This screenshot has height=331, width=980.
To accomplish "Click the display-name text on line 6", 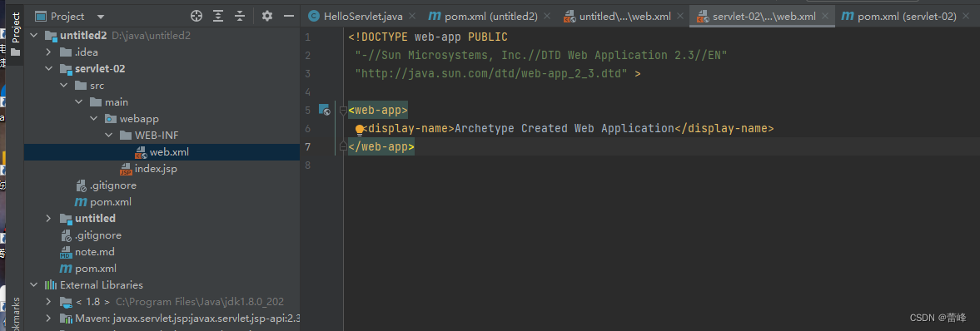I will pyautogui.click(x=565, y=129).
